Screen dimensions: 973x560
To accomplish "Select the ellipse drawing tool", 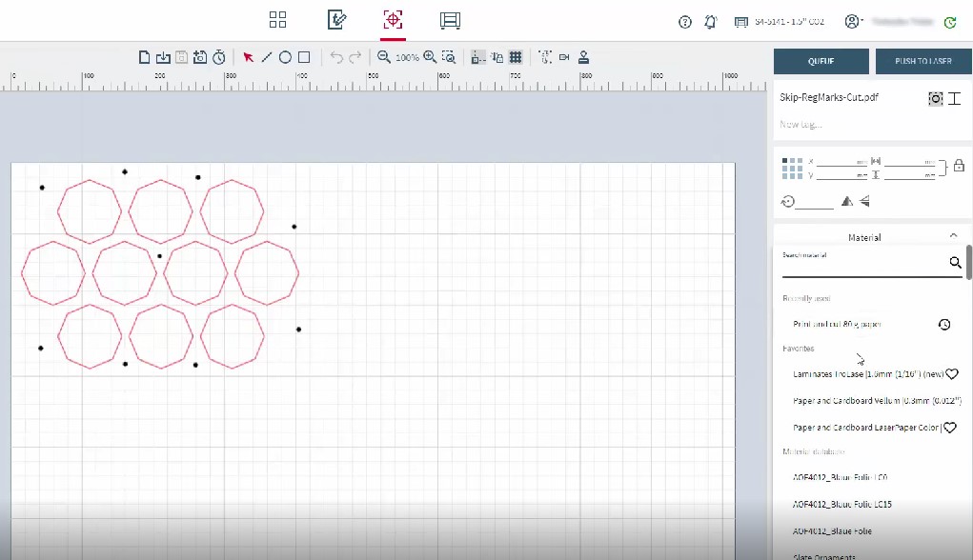I will click(x=285, y=57).
